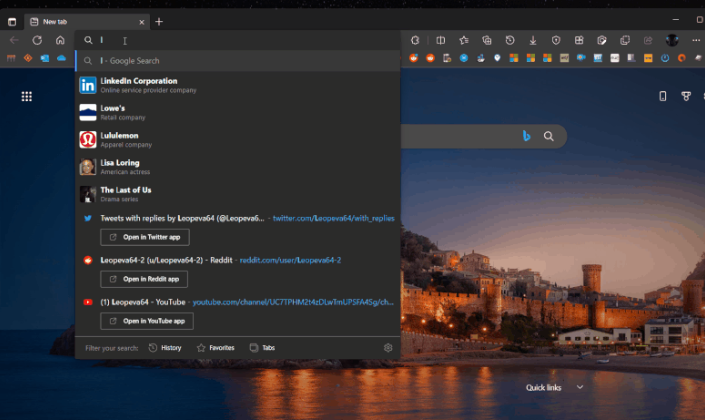This screenshot has height=420, width=705.
Task: Go to the home page icon
Action: [x=60, y=40]
